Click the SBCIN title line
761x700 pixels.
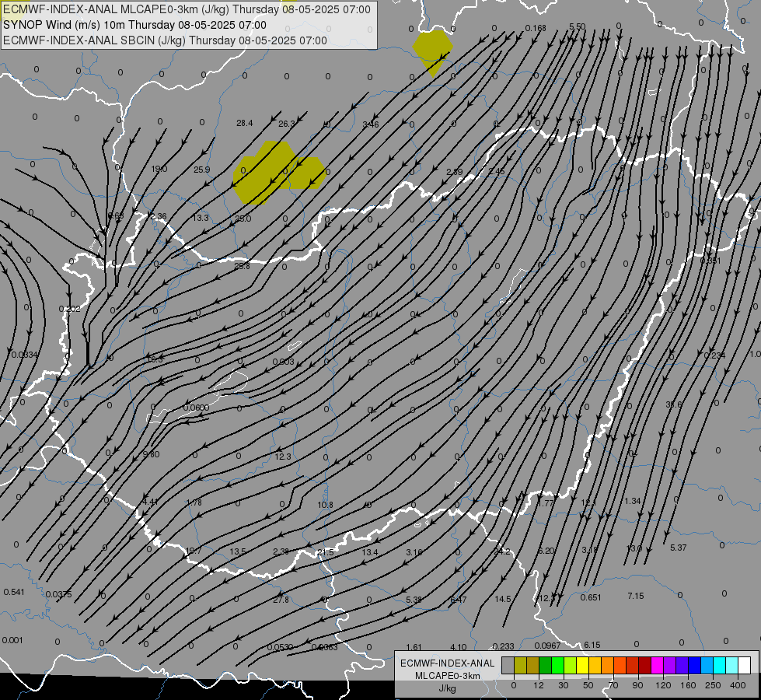point(165,40)
